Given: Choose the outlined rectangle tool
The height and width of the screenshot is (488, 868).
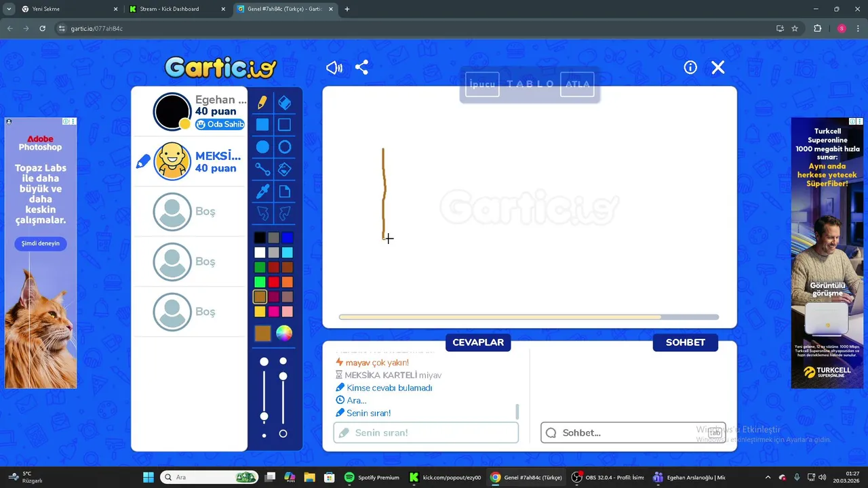Looking at the screenshot, I should [x=285, y=125].
